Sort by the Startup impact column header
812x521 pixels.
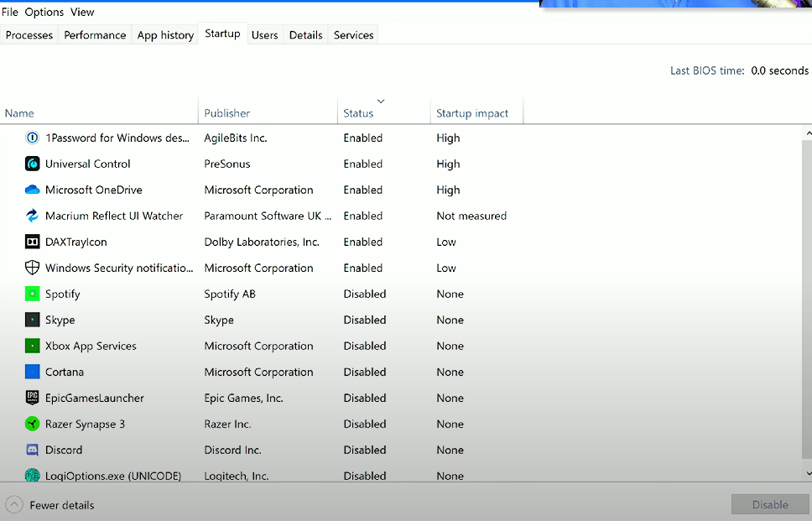[476, 113]
